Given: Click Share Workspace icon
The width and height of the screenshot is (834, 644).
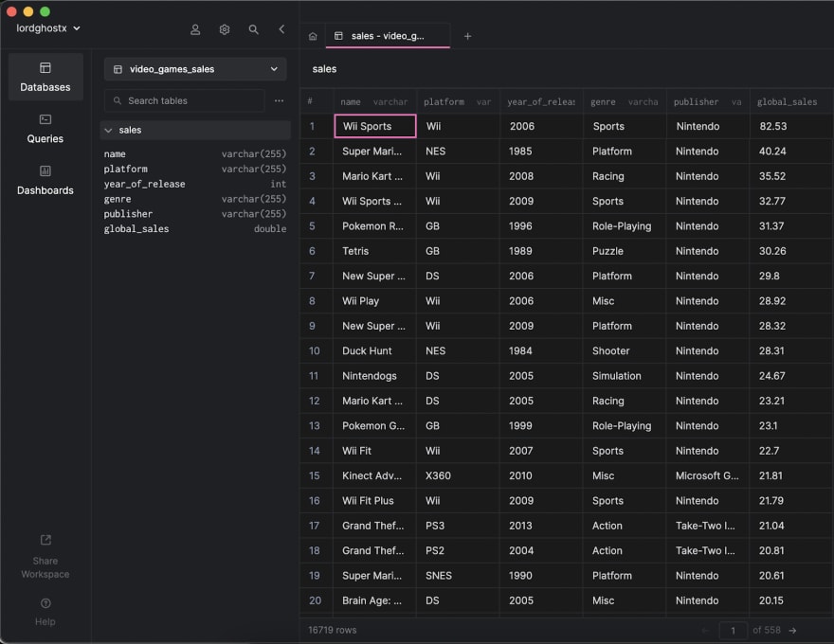Looking at the screenshot, I should click(x=45, y=540).
